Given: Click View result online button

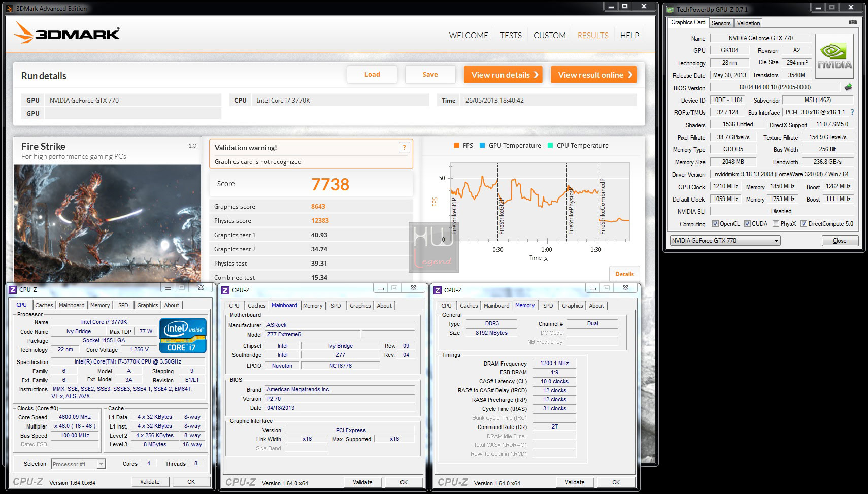Looking at the screenshot, I should click(593, 75).
